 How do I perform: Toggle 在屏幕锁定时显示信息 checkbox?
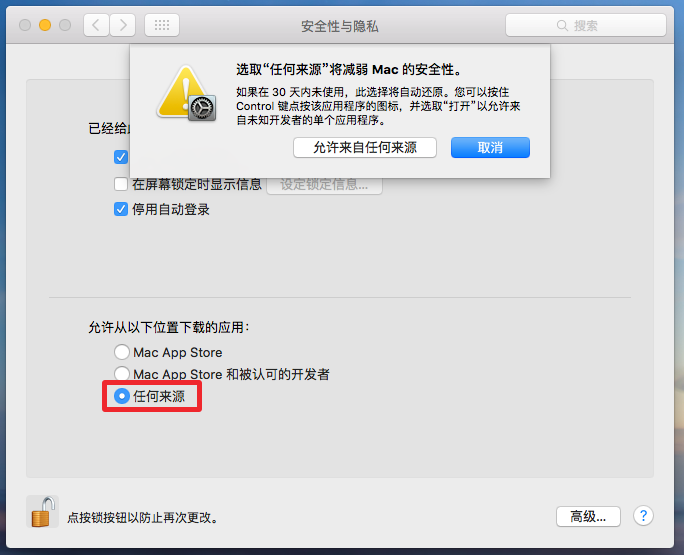(x=121, y=184)
